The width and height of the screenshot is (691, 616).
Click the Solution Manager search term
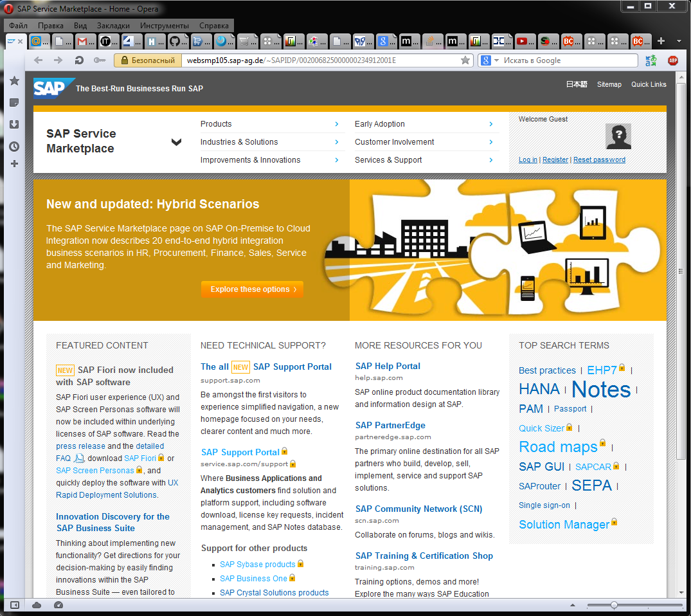[564, 525]
